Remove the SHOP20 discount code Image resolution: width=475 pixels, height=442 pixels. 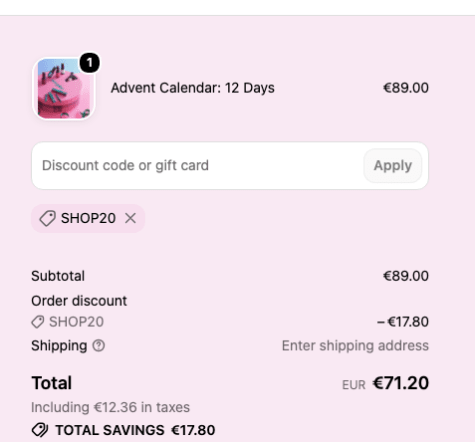click(130, 219)
